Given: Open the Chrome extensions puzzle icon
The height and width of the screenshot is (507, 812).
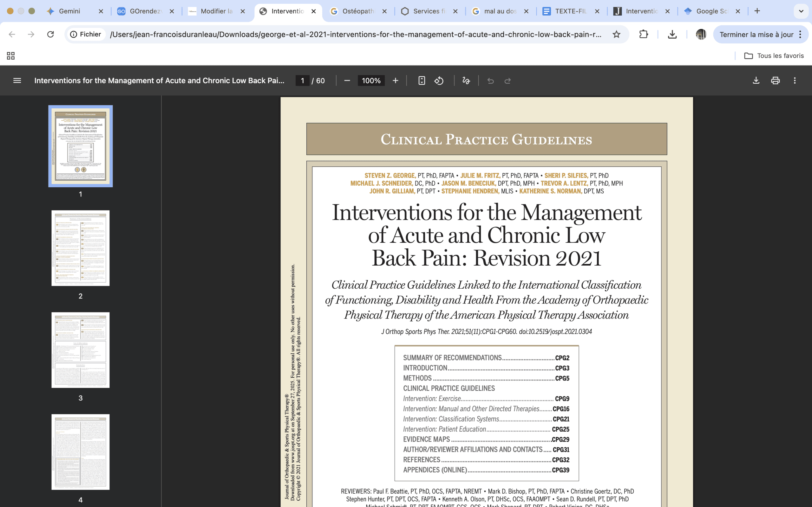Looking at the screenshot, I should pyautogui.click(x=643, y=34).
